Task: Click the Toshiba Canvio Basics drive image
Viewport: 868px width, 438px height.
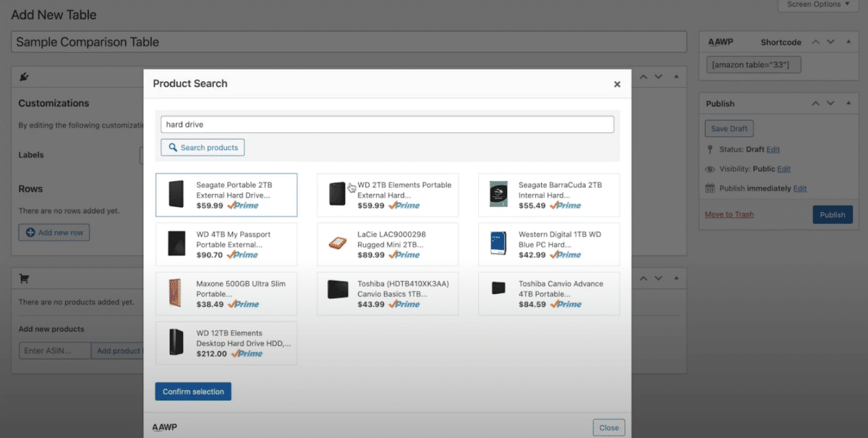Action: (x=337, y=290)
